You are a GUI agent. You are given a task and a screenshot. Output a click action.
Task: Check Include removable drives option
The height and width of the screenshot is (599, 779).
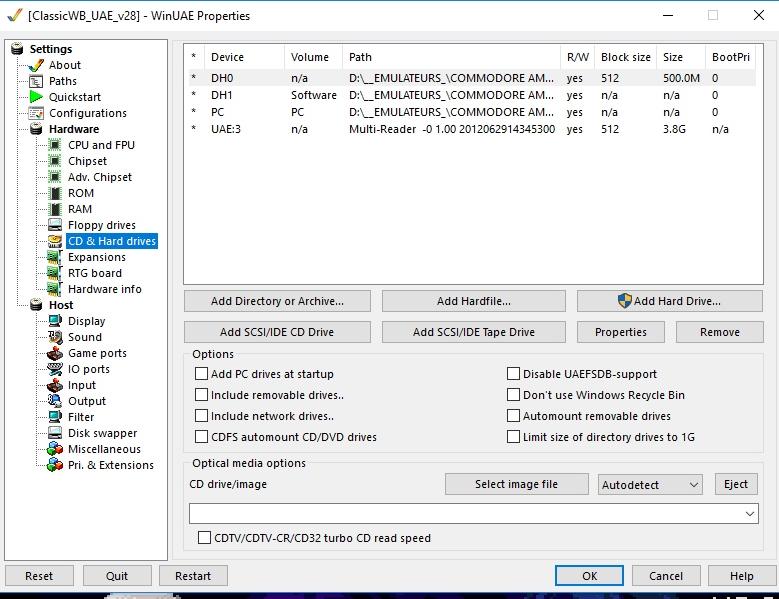pos(201,395)
